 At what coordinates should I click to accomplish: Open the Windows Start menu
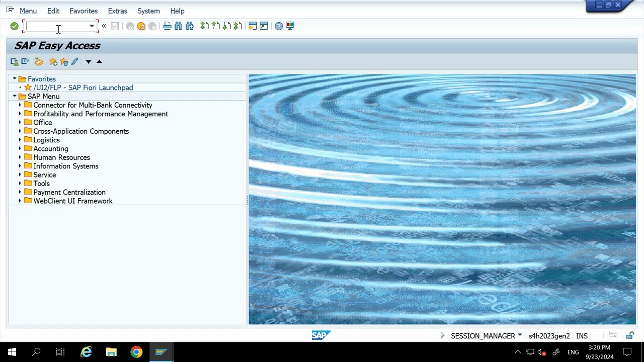[12, 352]
